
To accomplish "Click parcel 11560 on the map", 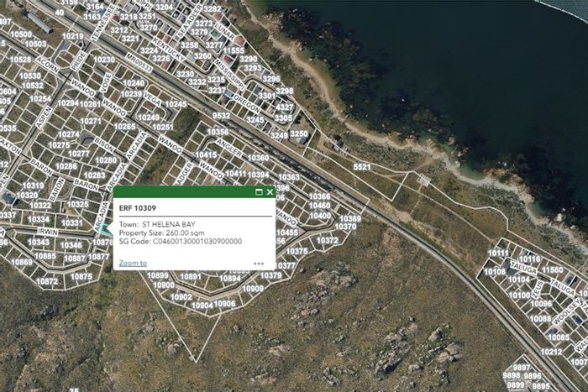I will coord(553,270).
